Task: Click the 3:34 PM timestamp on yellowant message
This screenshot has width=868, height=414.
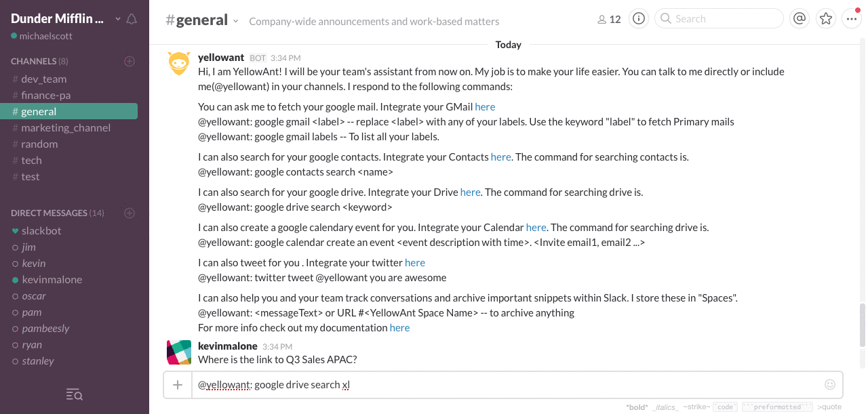Action: tap(285, 58)
